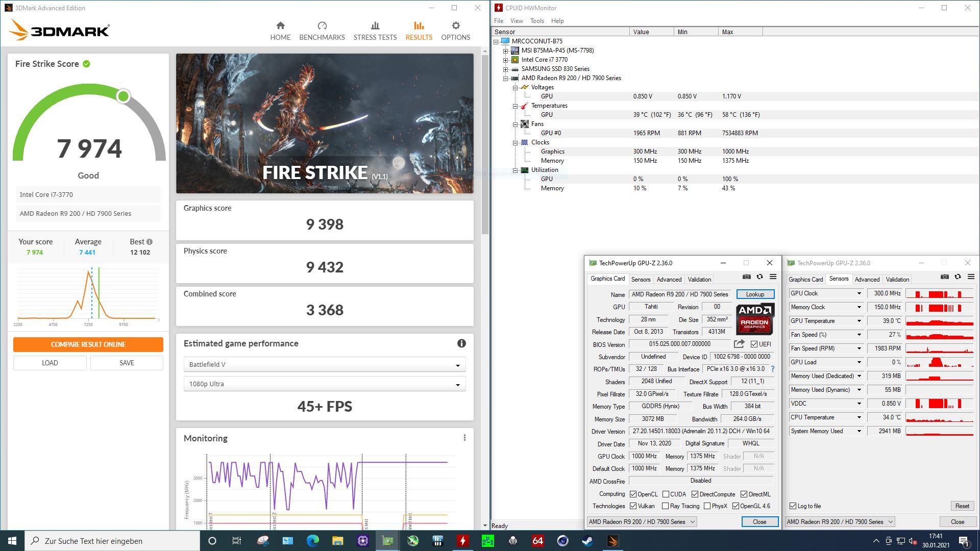Click Fire Strike preview image
980x551 pixels.
(x=325, y=123)
